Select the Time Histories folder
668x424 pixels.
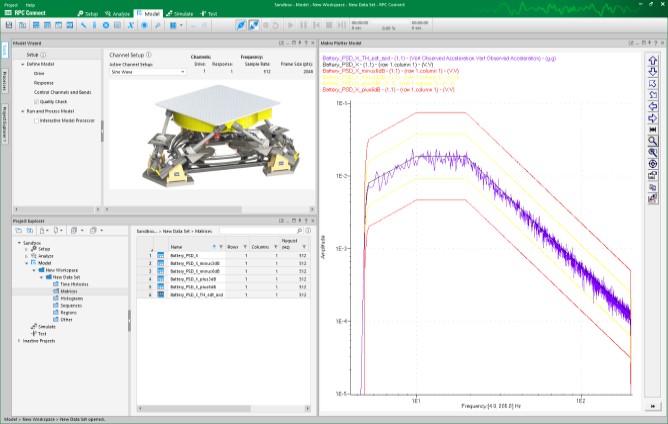point(72,284)
